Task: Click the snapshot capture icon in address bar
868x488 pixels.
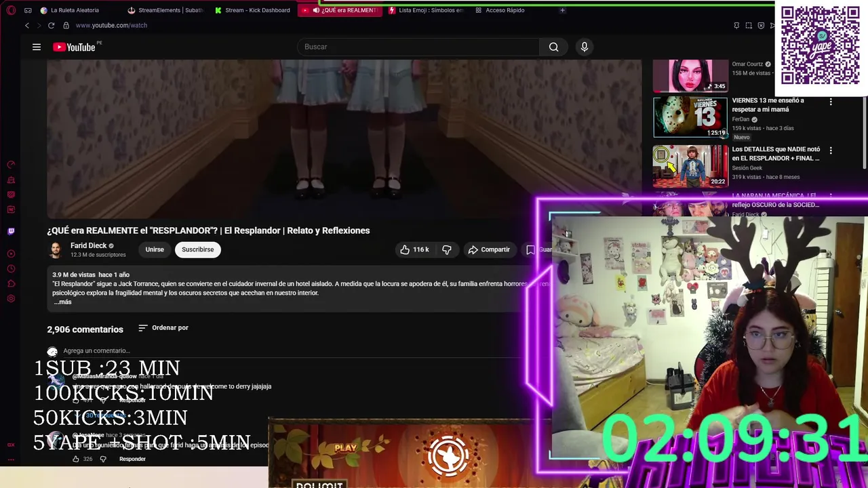Action: (749, 25)
